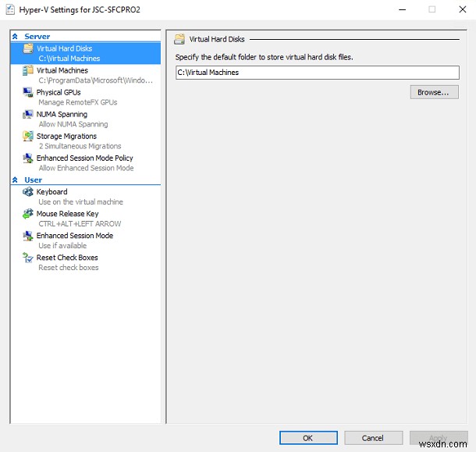
Task: Click the Enhanced Session Mode Policy icon
Action: tap(28, 158)
